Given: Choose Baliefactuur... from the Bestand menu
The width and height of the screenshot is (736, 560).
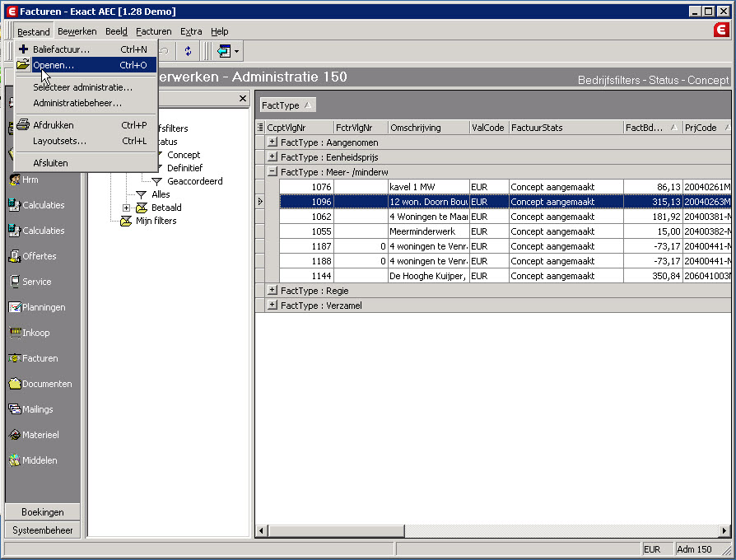Looking at the screenshot, I should click(86, 49).
